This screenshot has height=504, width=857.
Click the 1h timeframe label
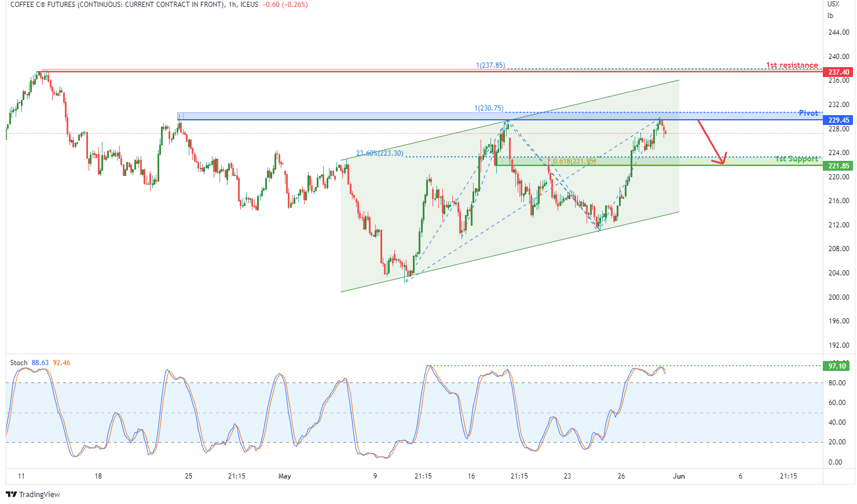pos(232,5)
